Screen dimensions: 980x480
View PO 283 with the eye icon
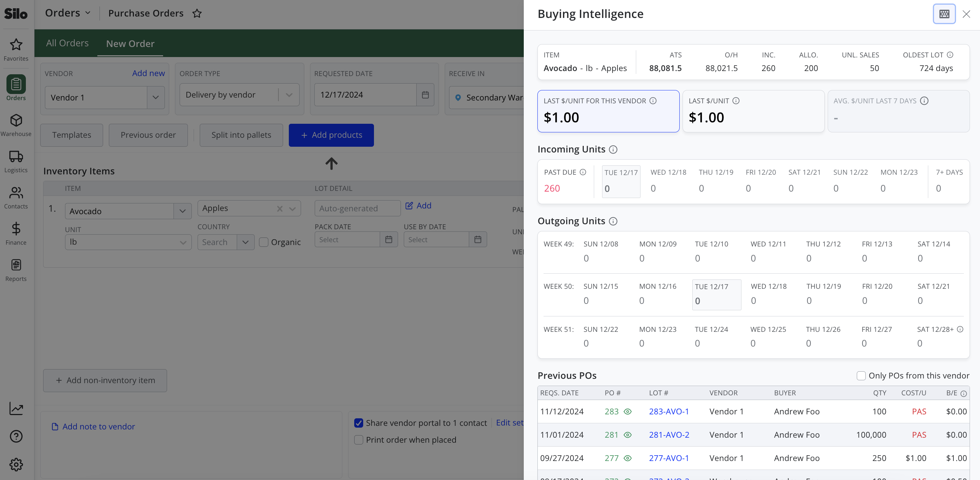click(x=628, y=411)
